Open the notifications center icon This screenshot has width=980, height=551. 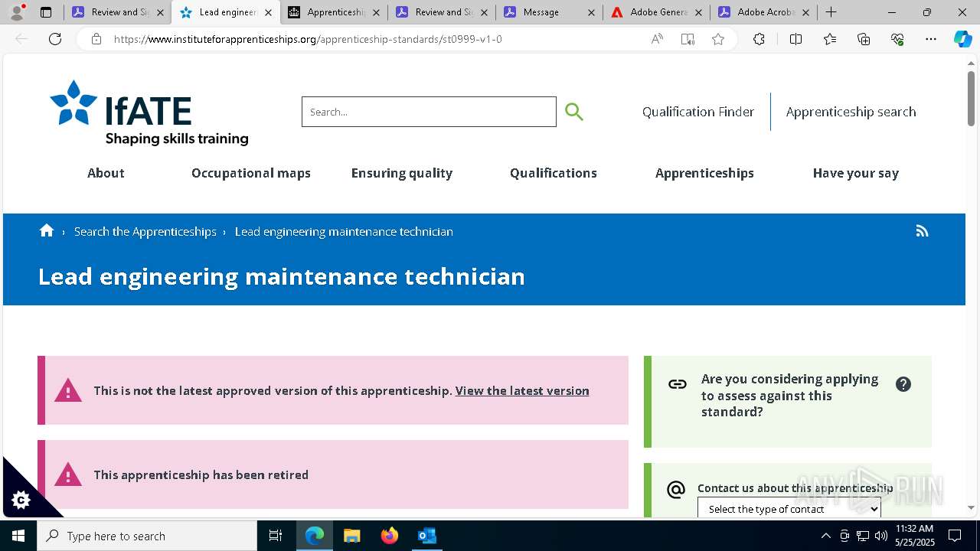coord(955,536)
